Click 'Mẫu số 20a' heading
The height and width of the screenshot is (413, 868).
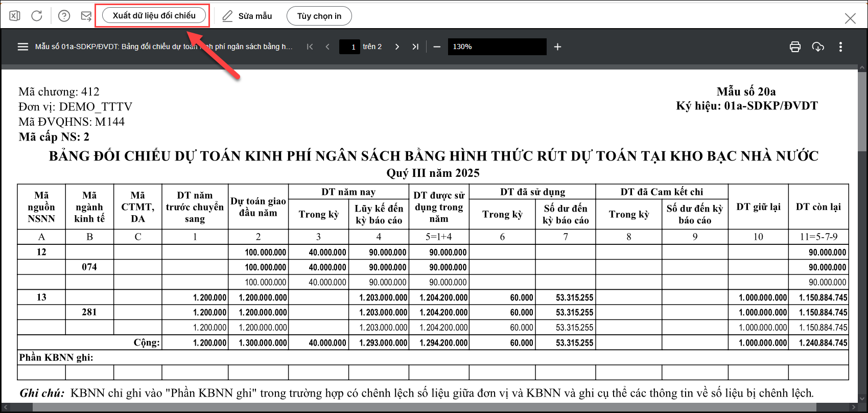click(746, 91)
